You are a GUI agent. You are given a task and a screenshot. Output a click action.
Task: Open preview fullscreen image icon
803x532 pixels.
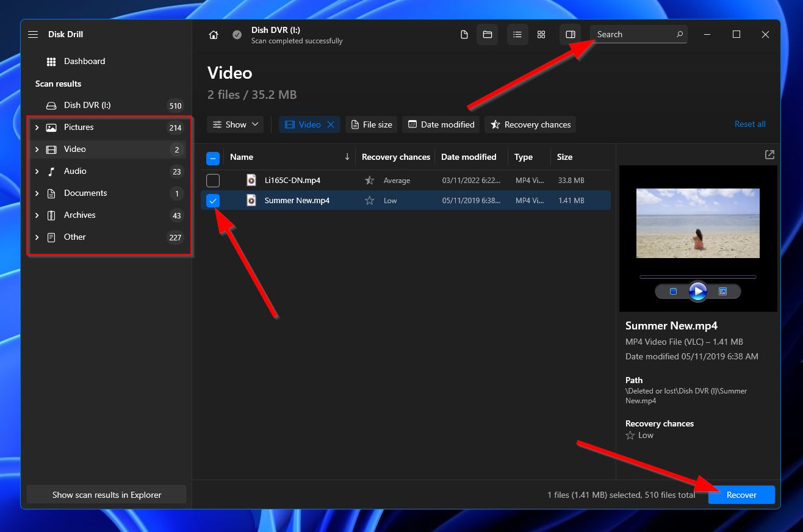722,292
